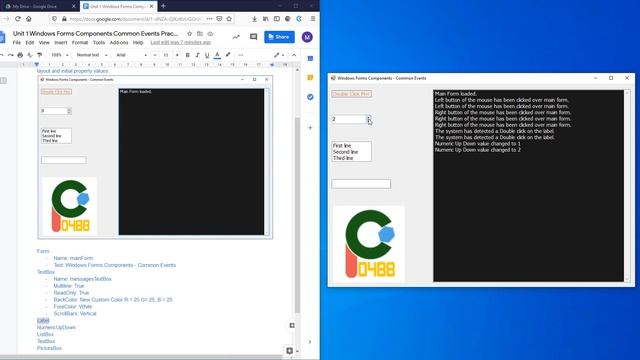The width and height of the screenshot is (640, 360).
Task: Click the C logo picture in app
Action: click(369, 244)
